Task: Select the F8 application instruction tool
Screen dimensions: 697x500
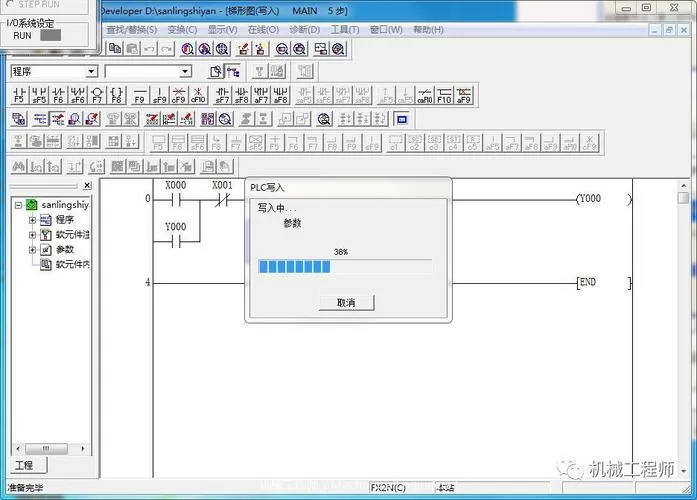Action: [x=116, y=95]
